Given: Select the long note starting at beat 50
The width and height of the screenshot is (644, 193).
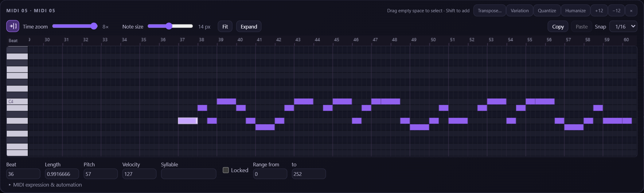Looking at the screenshot, I should click(458, 121).
